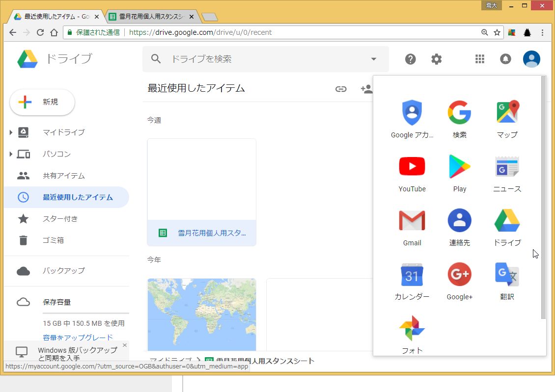Expand the パソコン tree arrow

(x=11, y=154)
